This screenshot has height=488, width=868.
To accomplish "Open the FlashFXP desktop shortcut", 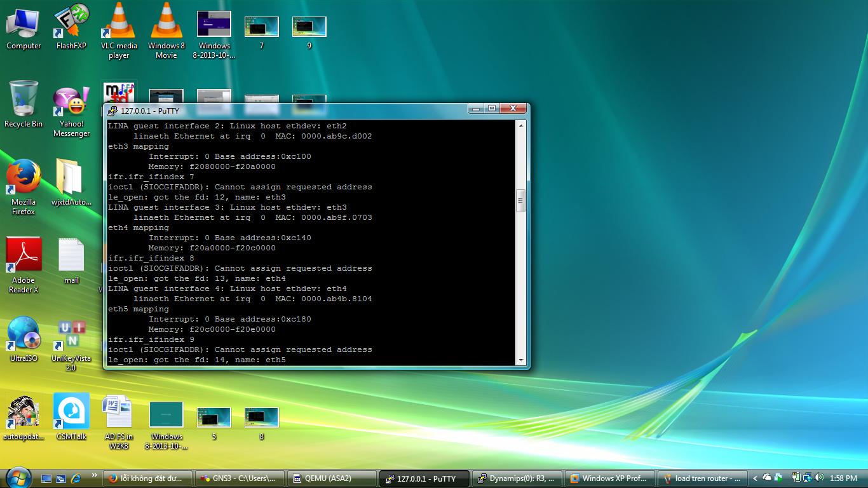I will tap(71, 22).
